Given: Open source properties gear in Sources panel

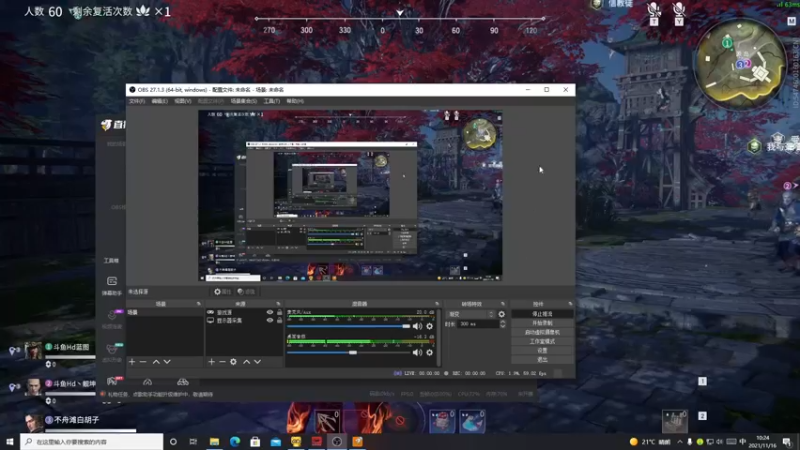Looking at the screenshot, I should click(233, 362).
